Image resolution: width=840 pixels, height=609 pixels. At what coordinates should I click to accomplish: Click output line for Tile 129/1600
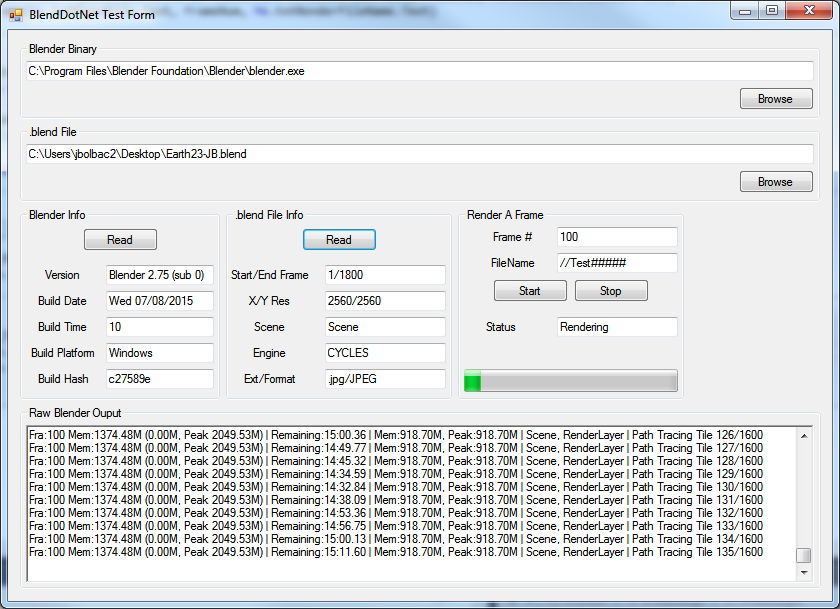pos(396,474)
